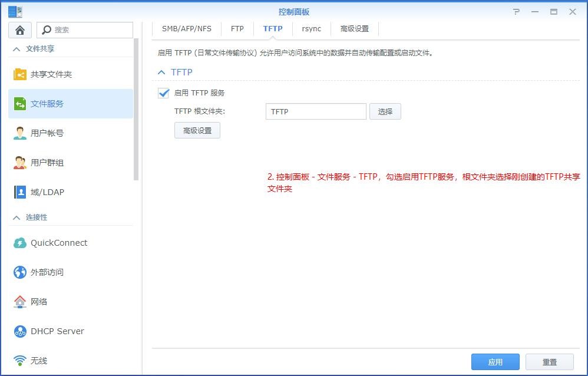
Task: Switch to the rsync tab
Action: (311, 28)
